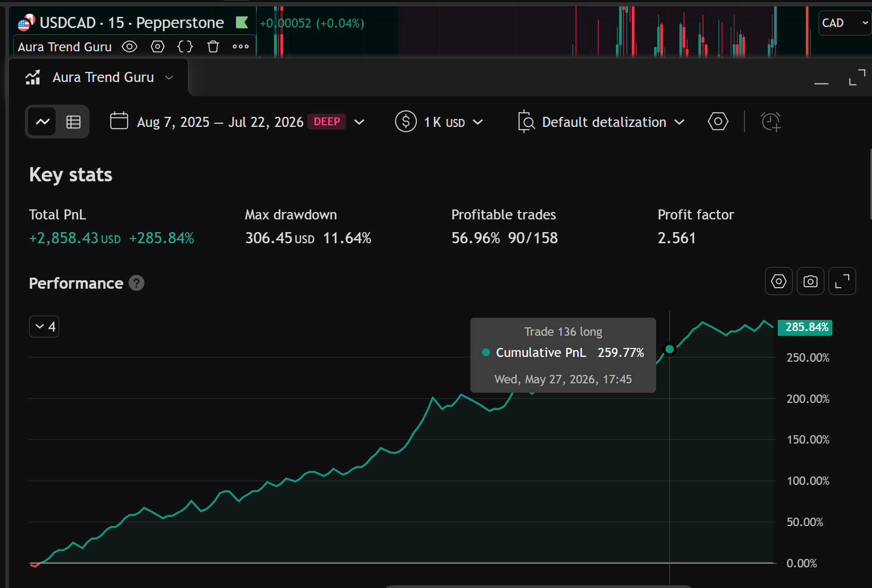Switch to the chart overview view

point(43,122)
